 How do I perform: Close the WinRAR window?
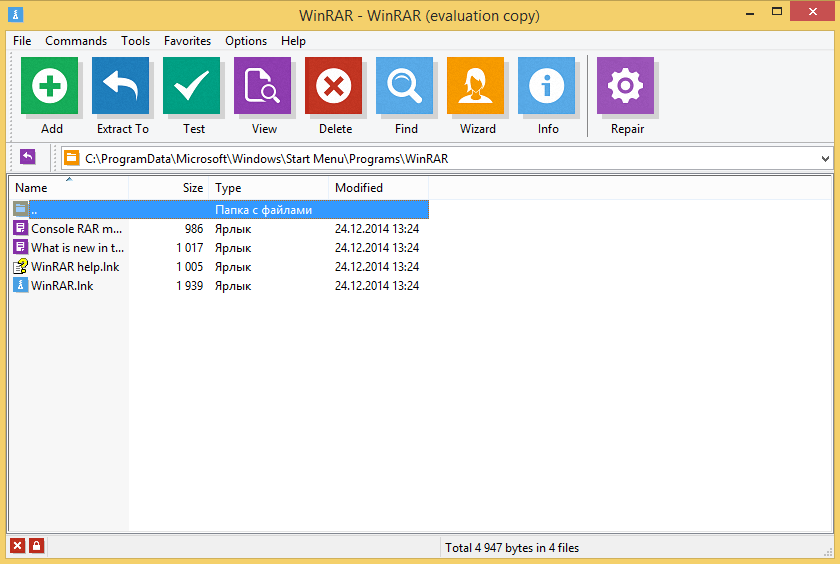[x=812, y=12]
